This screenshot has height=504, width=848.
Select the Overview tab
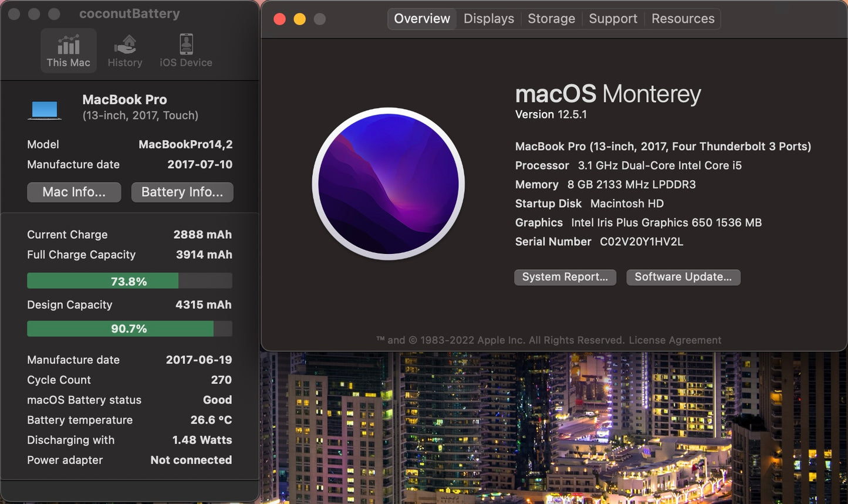(422, 19)
